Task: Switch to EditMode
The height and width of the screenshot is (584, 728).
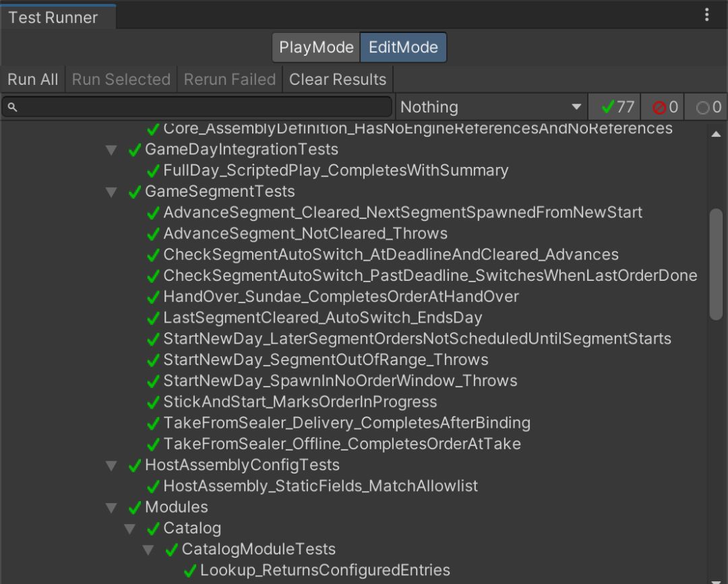Action: click(403, 47)
